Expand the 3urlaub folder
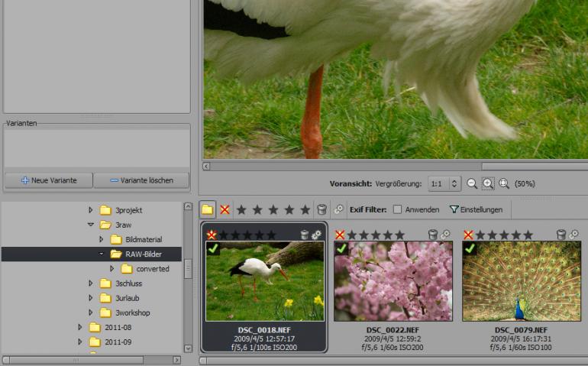Screen dimensions: 588x366 pyautogui.click(x=90, y=298)
